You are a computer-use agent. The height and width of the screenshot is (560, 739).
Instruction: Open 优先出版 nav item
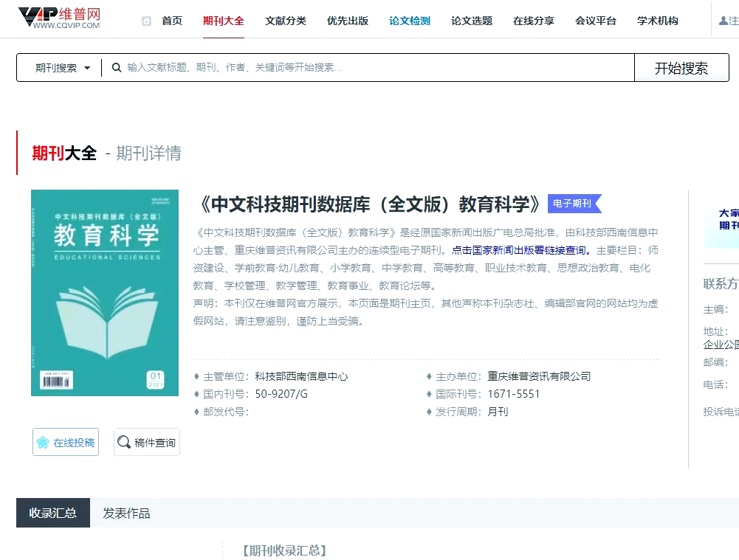(x=348, y=21)
